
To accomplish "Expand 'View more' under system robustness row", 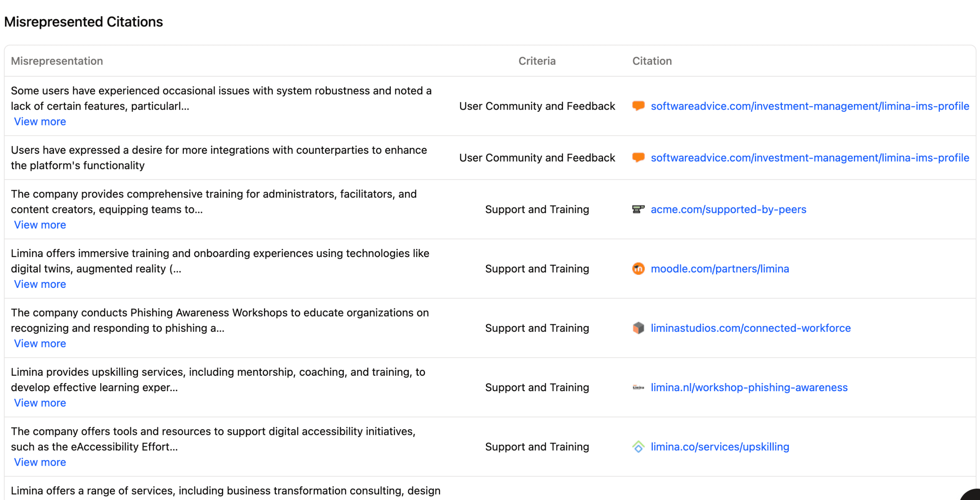I will (40, 121).
